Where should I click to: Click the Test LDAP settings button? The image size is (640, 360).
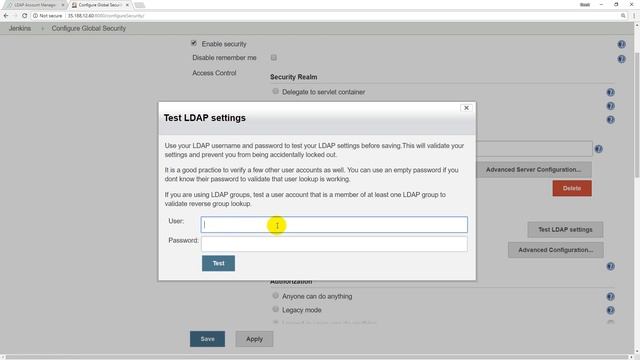[x=565, y=229]
